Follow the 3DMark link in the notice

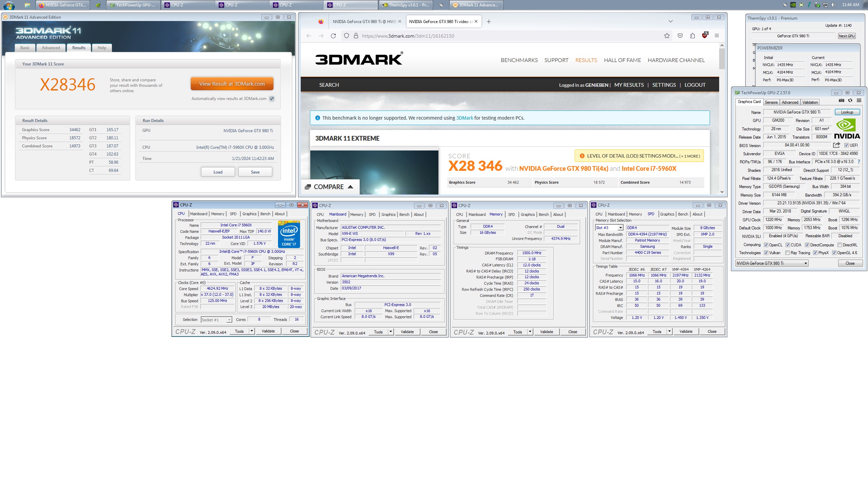pos(464,118)
